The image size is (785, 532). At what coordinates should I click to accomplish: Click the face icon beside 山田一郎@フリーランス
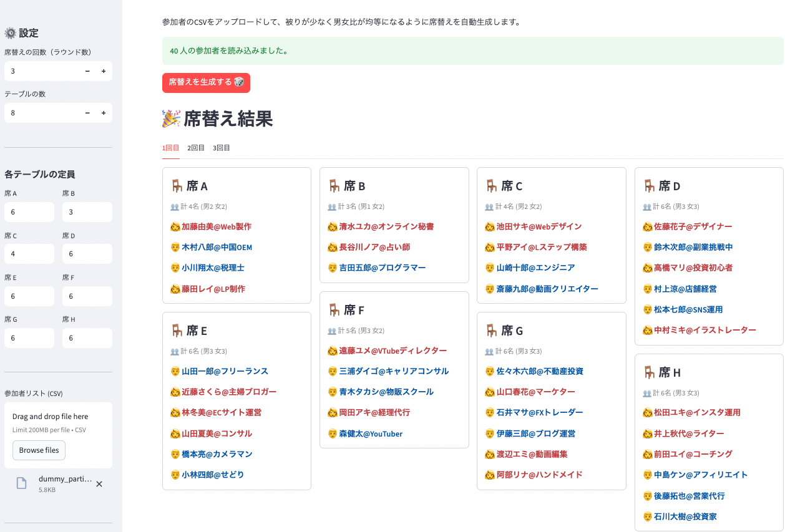pos(175,371)
